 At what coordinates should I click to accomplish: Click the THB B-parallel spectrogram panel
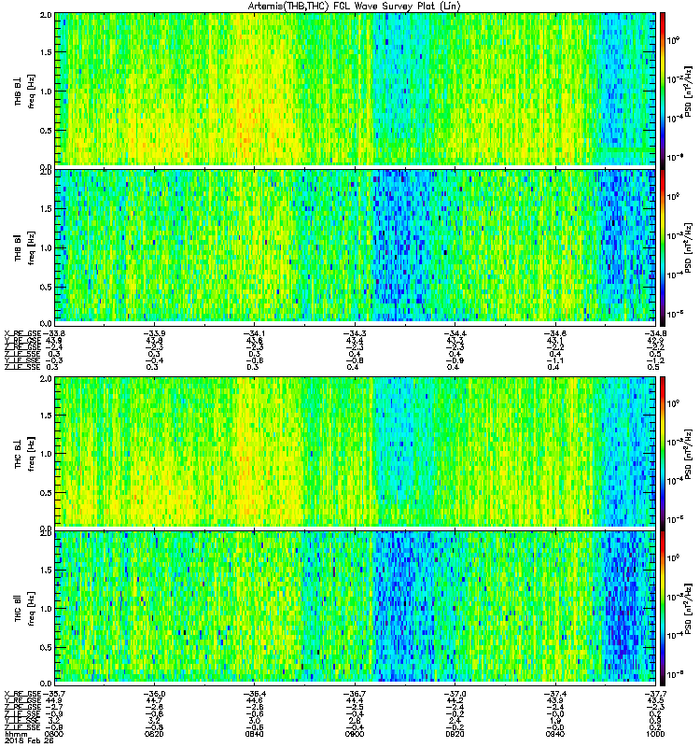pos(356,246)
